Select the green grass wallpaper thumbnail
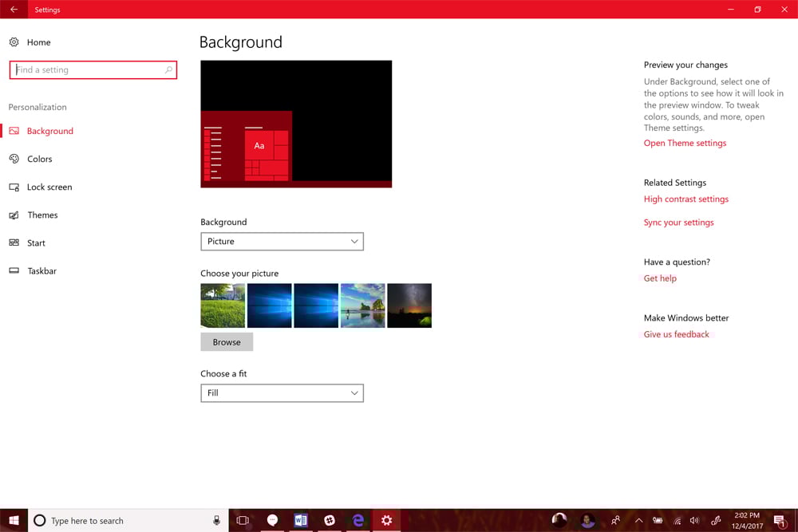Image resolution: width=798 pixels, height=532 pixels. [223, 305]
